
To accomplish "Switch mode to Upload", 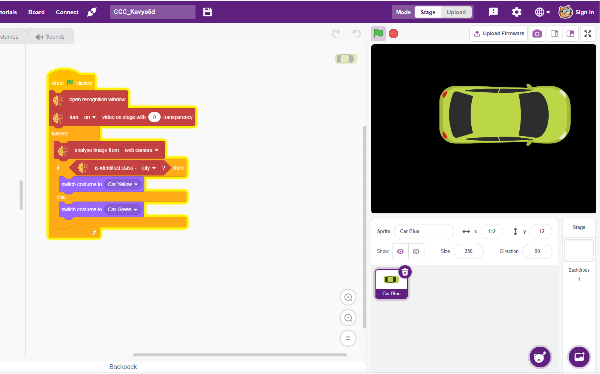I will coord(456,12).
